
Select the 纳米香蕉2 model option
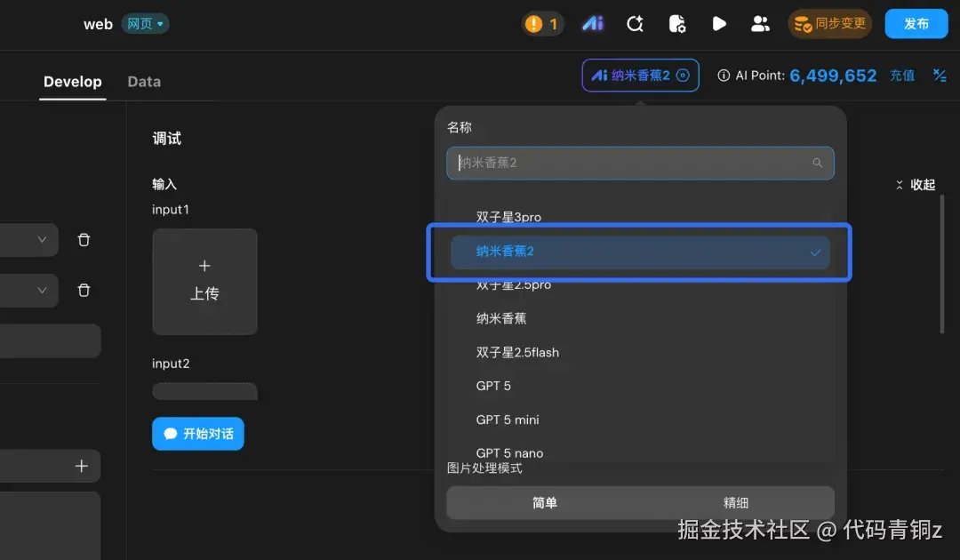[x=640, y=252]
